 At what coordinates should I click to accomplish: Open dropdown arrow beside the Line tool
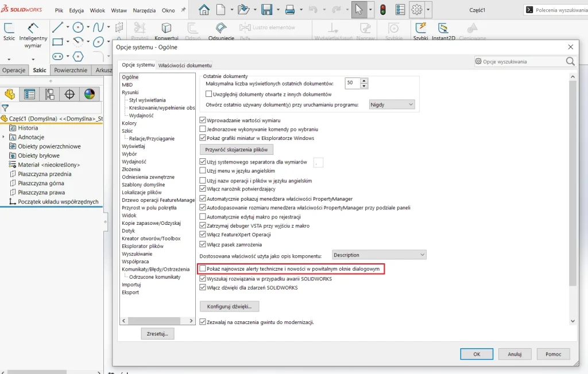(x=68, y=27)
